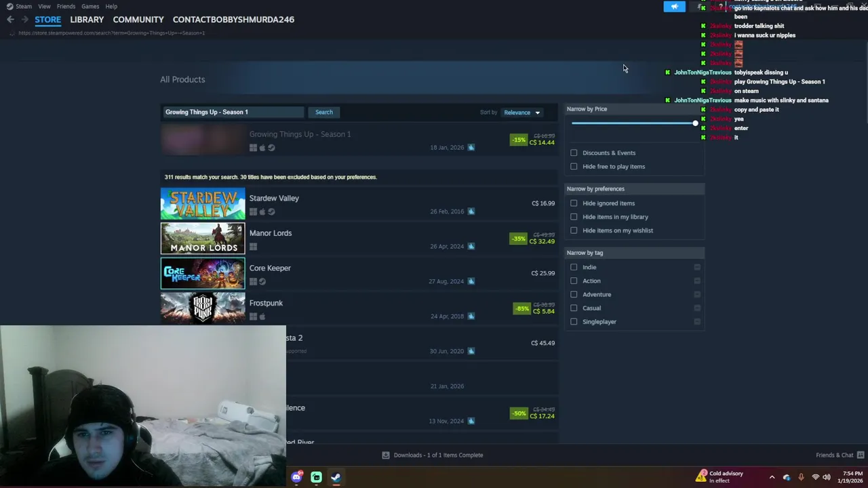
Task: Exclude the Adventure tag with minus button
Action: point(697,294)
